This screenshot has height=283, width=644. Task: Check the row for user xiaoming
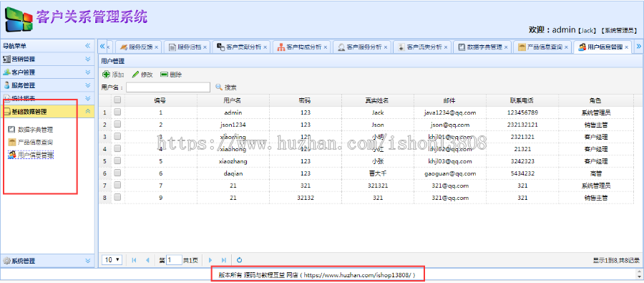[x=117, y=136]
